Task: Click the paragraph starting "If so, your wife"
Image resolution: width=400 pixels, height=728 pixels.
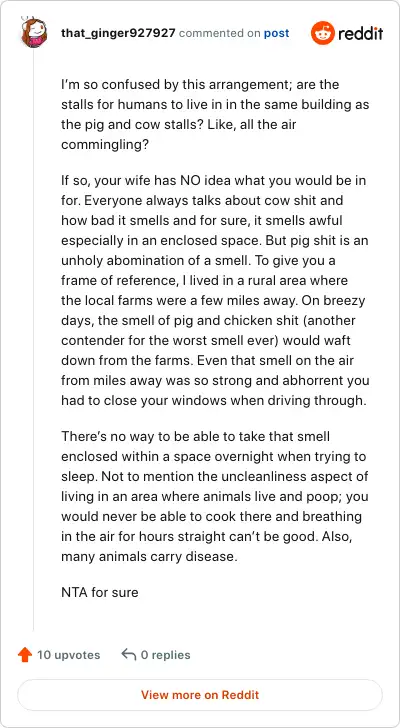Action: coord(215,291)
